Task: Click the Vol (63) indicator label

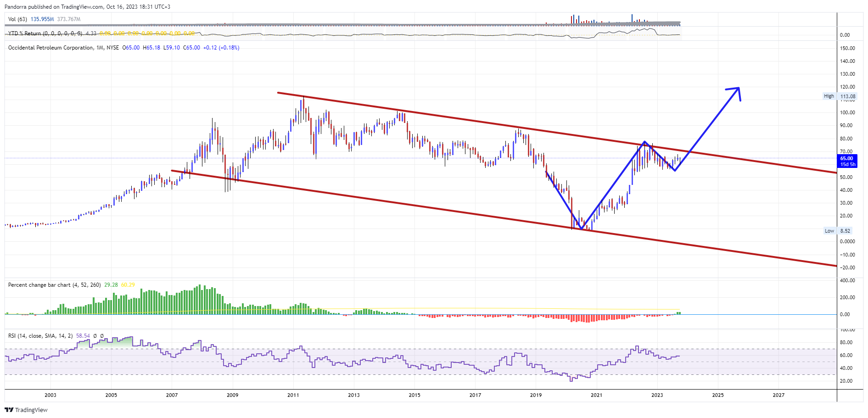Action: [17, 19]
